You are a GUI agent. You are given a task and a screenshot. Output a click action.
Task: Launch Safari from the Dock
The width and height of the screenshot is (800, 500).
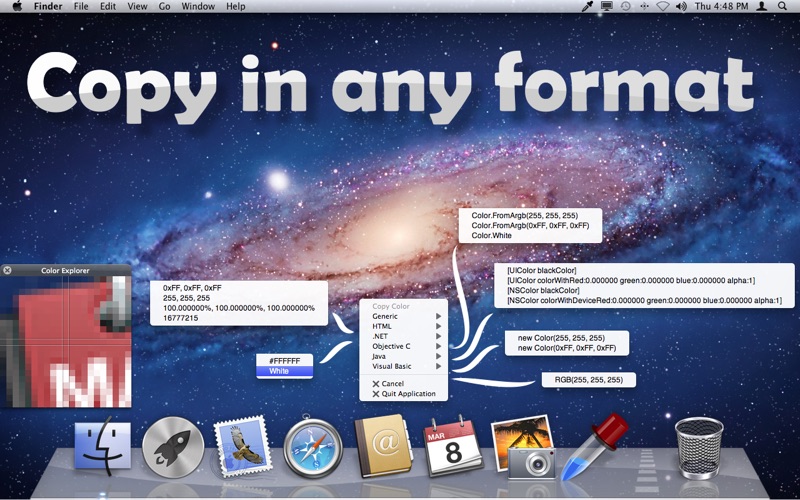pos(312,447)
